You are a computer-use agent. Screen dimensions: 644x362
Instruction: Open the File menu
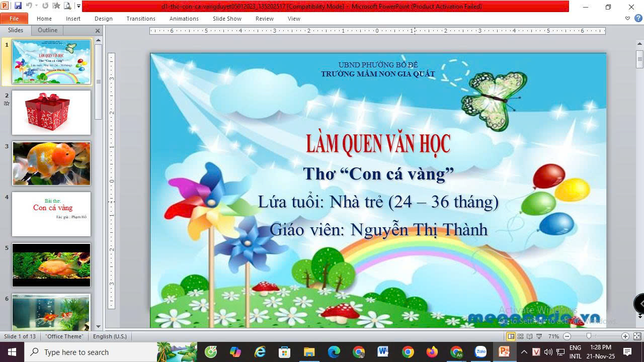tap(14, 19)
